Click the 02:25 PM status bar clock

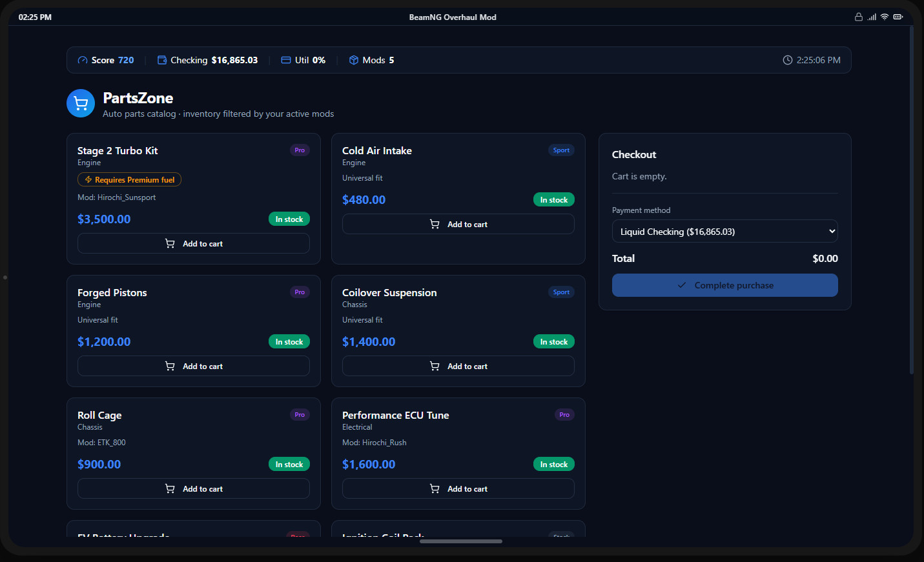pyautogui.click(x=35, y=17)
